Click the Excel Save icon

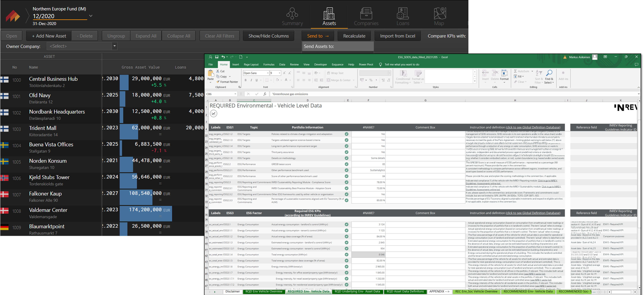[x=217, y=57]
